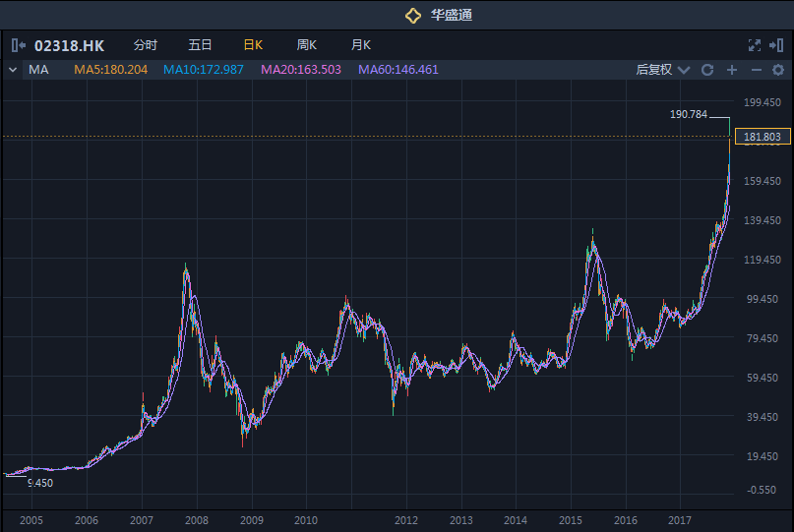Screen dimensions: 794x532
Task: Switch to 周K weekly chart
Action: (306, 45)
